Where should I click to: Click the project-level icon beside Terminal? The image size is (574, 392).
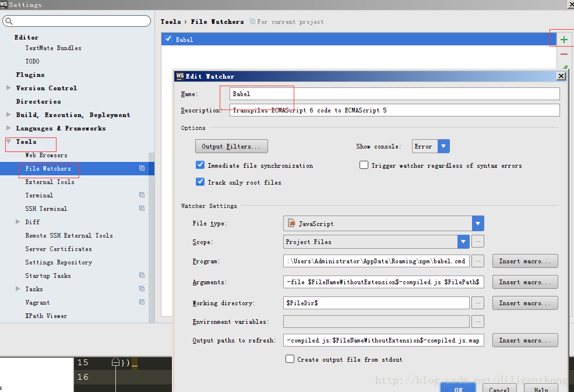[142, 195]
